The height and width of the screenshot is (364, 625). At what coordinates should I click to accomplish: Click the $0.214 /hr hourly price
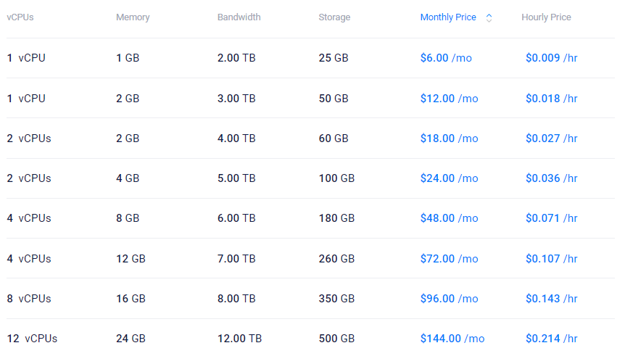coord(551,339)
